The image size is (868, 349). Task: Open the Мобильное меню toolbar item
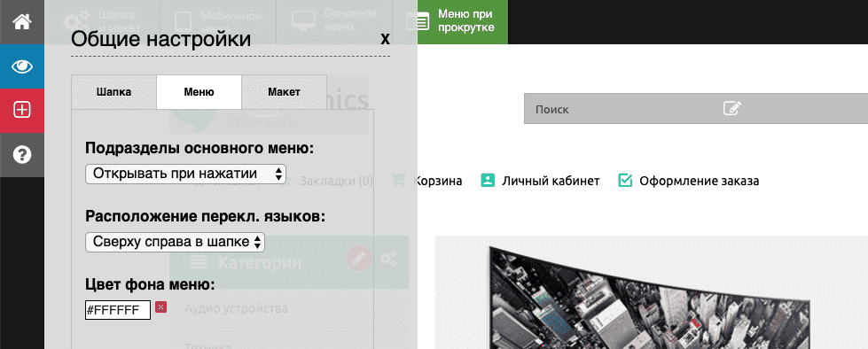(x=217, y=21)
